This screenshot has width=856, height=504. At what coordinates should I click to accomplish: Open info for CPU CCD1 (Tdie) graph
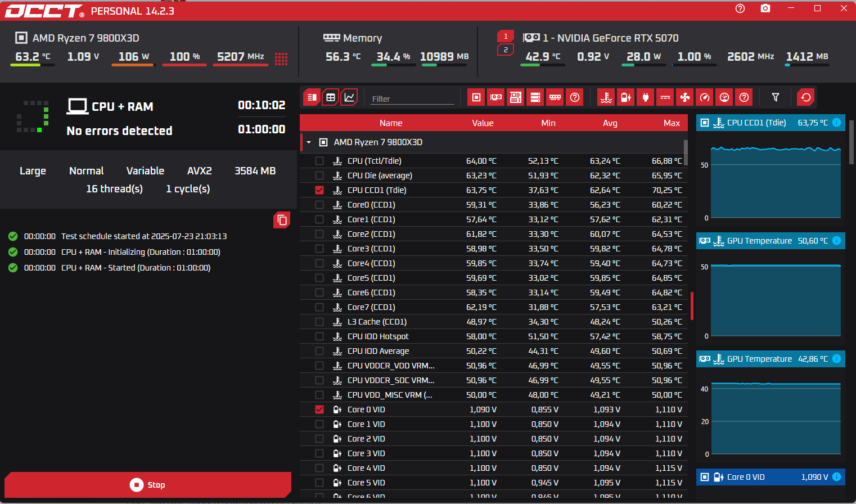point(836,123)
